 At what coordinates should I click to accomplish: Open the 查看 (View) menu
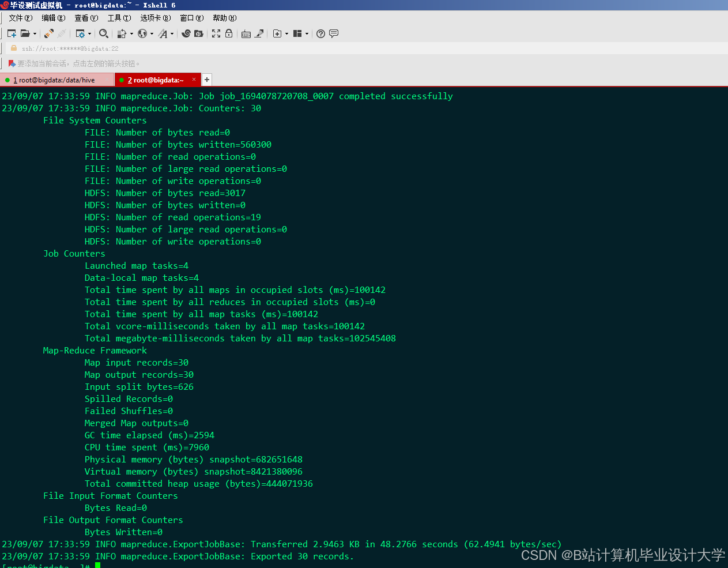click(x=86, y=18)
